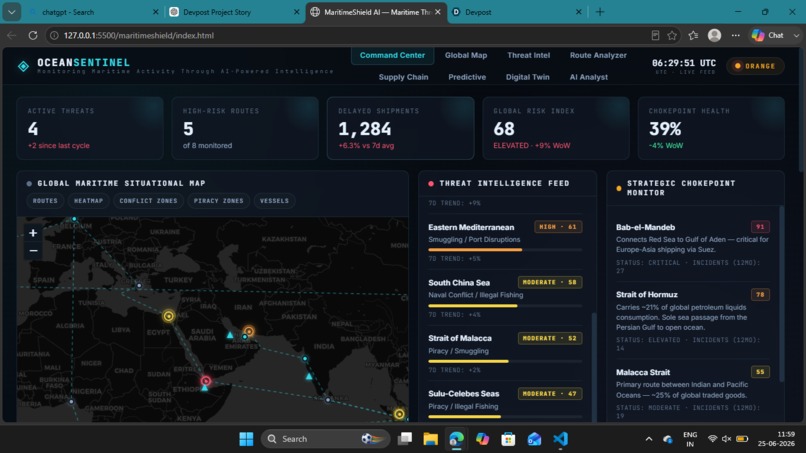This screenshot has height=453, width=806.
Task: Click the Chokepoint Monitor panel scrollbar
Action: click(x=782, y=293)
